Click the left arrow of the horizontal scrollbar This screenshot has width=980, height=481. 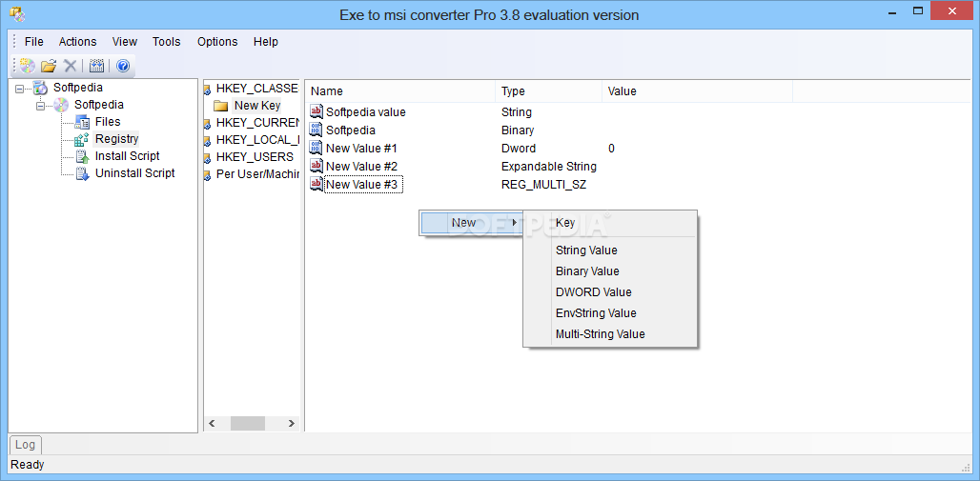pos(212,424)
